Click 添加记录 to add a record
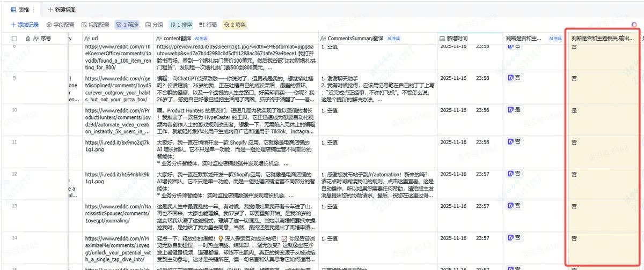Screen dimensions: 644x270 pyautogui.click(x=25, y=25)
